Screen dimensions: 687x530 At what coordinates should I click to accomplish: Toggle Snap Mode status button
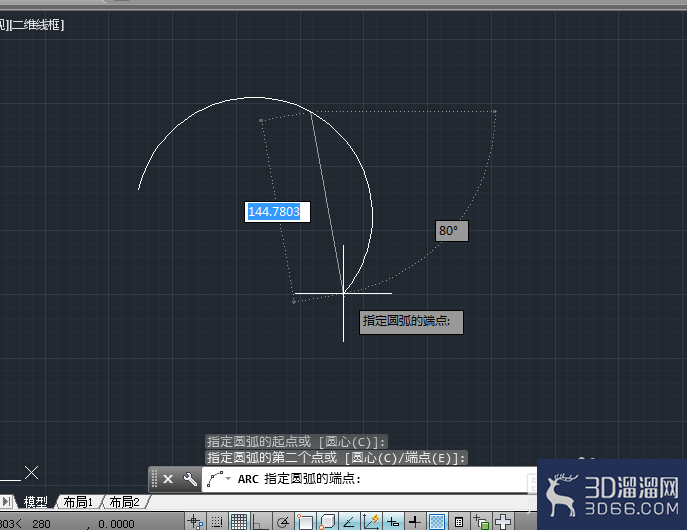tap(216, 522)
